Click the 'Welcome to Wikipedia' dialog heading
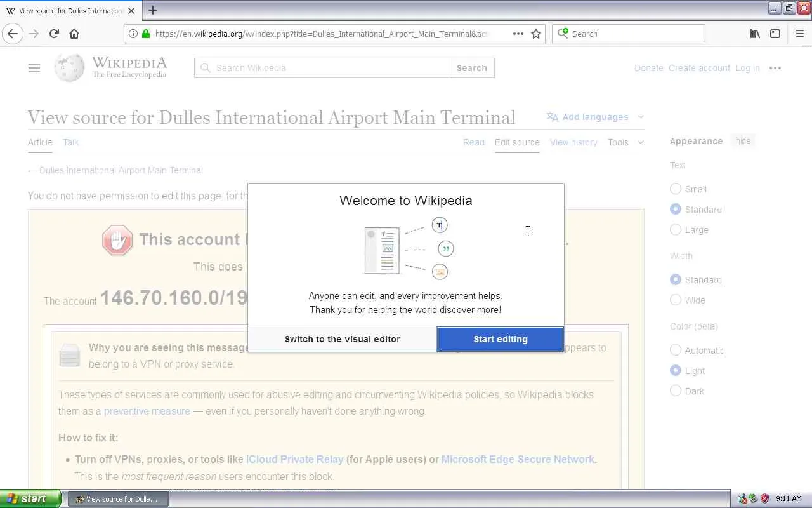 click(x=405, y=201)
